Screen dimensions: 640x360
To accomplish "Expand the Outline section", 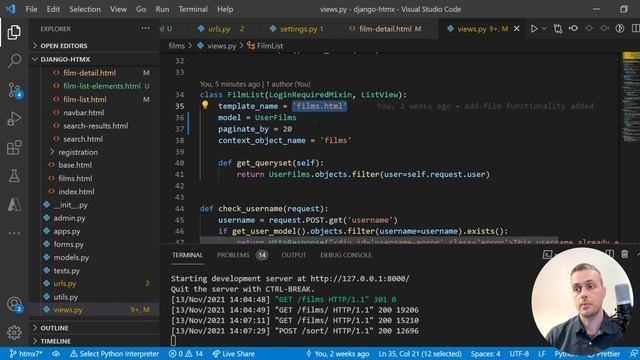I will [x=94, y=328].
